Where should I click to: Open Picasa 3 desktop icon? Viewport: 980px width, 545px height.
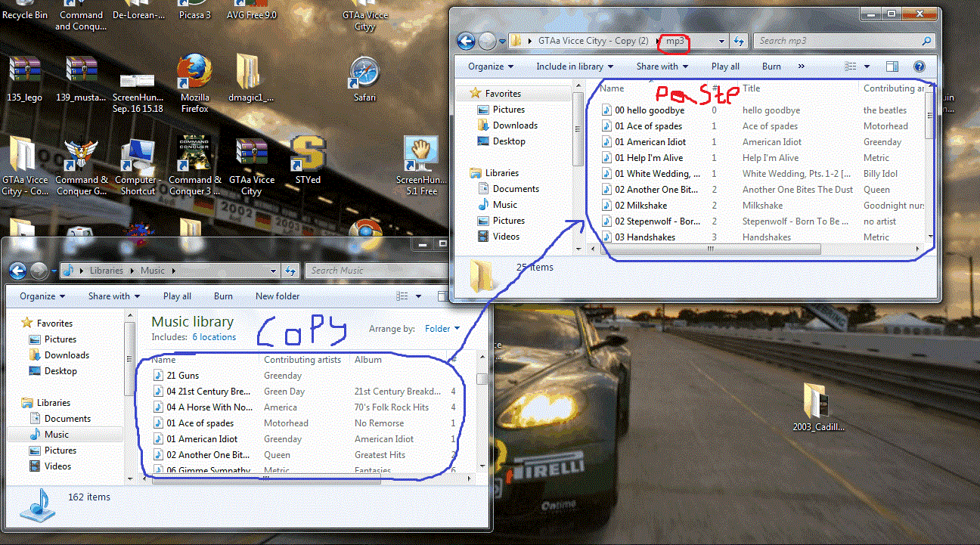(194, 11)
